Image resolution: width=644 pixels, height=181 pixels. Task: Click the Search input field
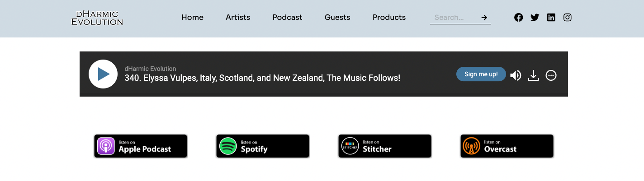click(454, 18)
